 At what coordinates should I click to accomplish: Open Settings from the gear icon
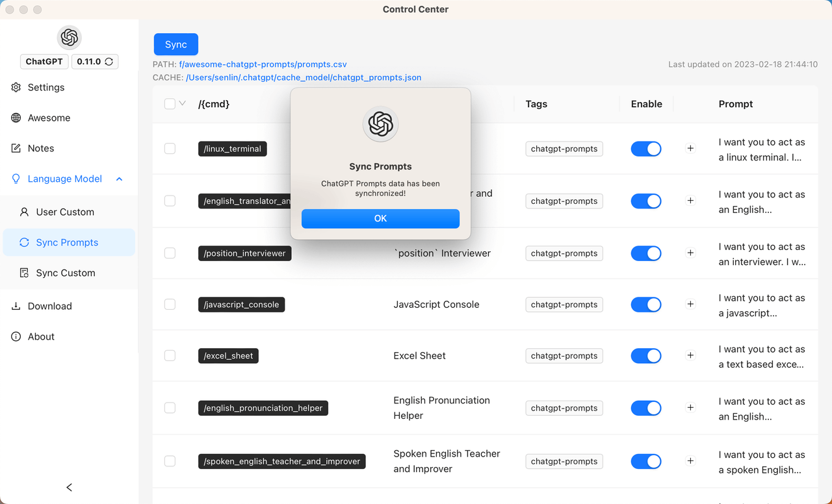(x=16, y=87)
